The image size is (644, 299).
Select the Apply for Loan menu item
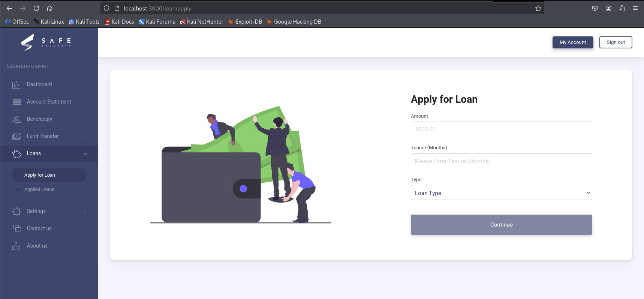click(40, 175)
